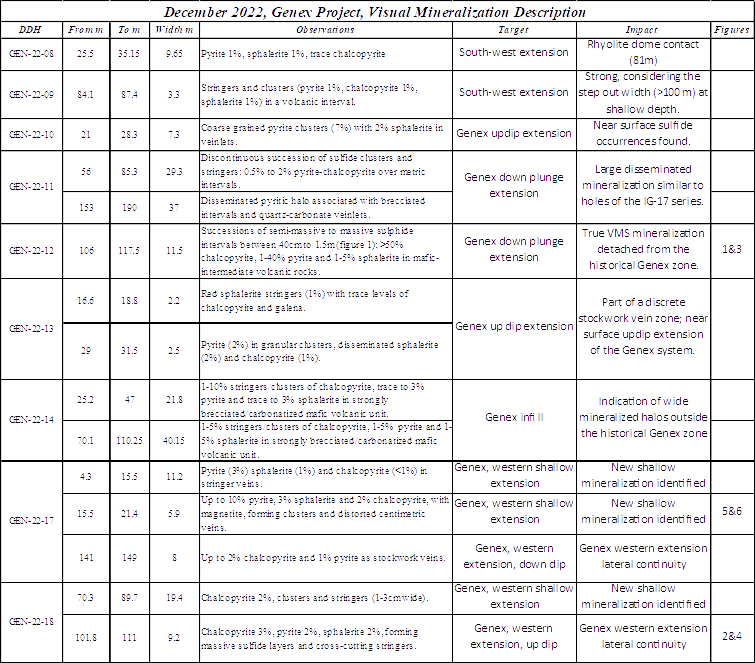Click the GEN-22-08 hole cell
The height and width of the screenshot is (663, 755).
(32, 53)
